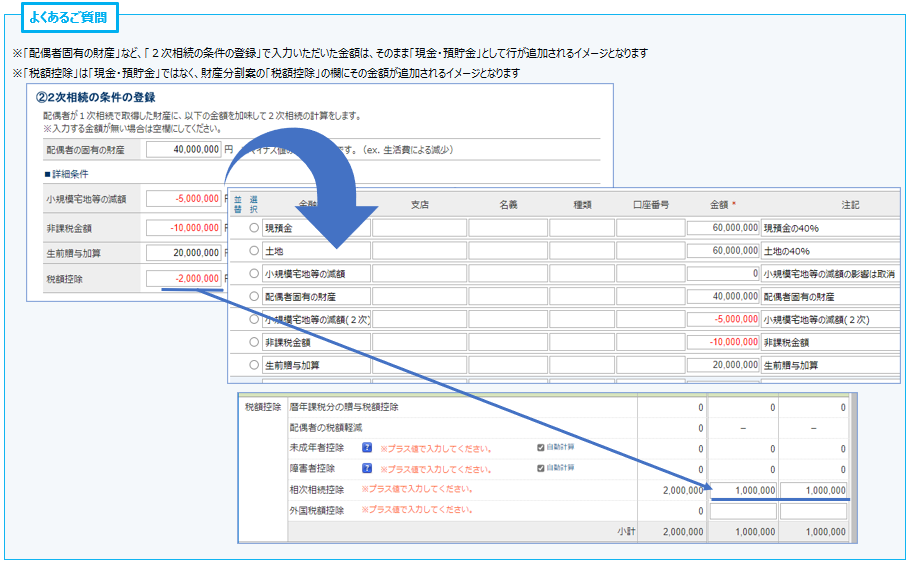Click first 相次相続控除 input showing 1,000,000

coord(743,490)
